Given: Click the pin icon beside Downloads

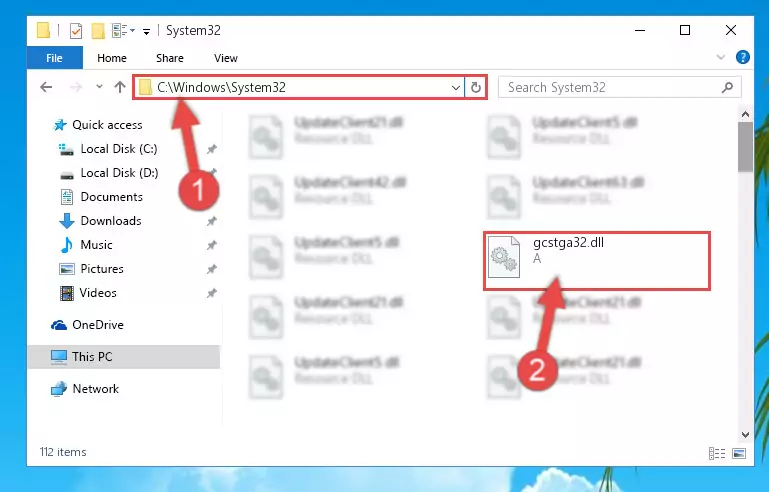Looking at the screenshot, I should click(211, 221).
